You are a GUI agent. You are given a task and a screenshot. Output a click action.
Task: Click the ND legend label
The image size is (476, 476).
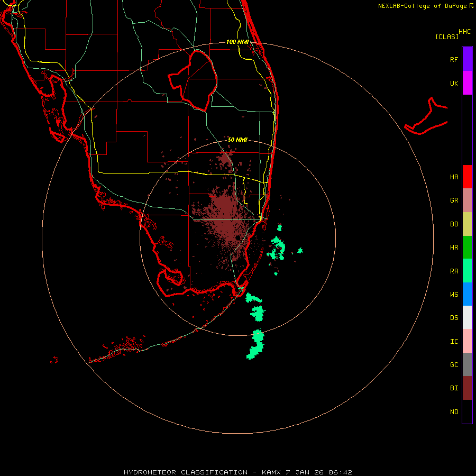(454, 411)
